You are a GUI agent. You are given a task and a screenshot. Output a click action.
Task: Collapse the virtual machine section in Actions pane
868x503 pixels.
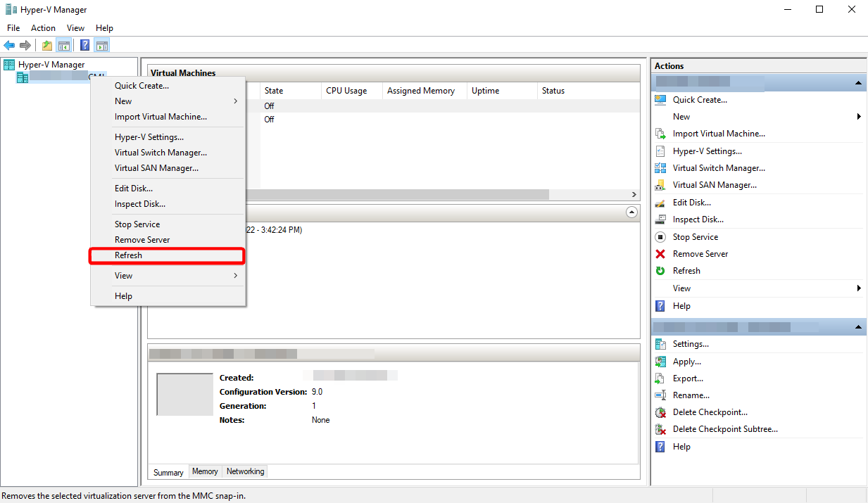pyautogui.click(x=858, y=328)
